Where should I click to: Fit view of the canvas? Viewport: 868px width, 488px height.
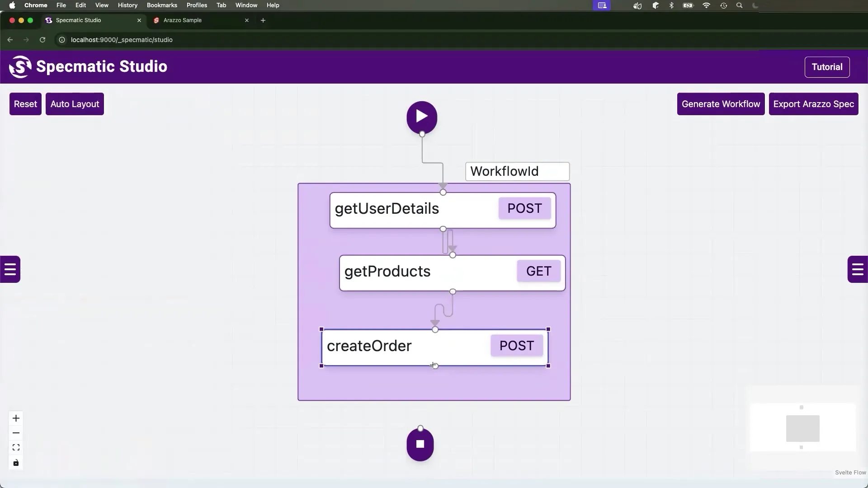(16, 447)
